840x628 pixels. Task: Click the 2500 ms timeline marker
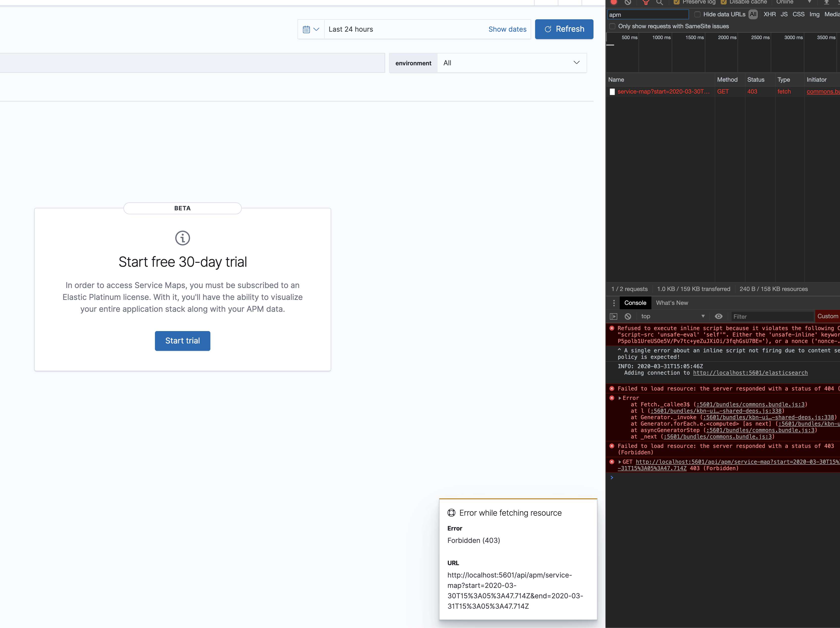click(x=760, y=38)
